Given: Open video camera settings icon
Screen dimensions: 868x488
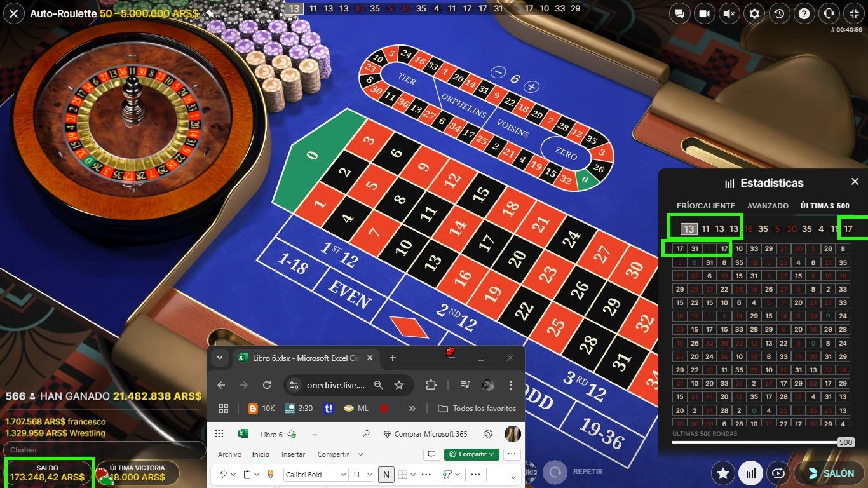Looking at the screenshot, I should (x=704, y=13).
